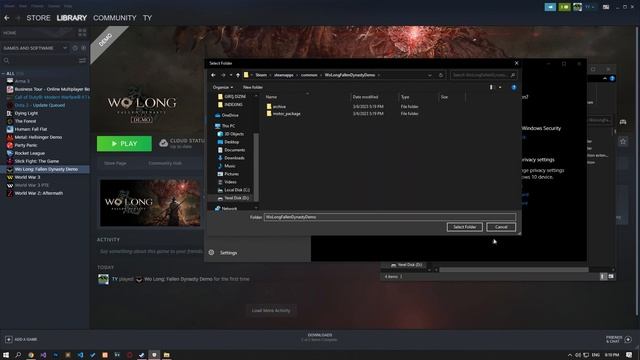Click the library search magnifier icon
The height and width of the screenshot is (360, 640).
click(x=6, y=61)
